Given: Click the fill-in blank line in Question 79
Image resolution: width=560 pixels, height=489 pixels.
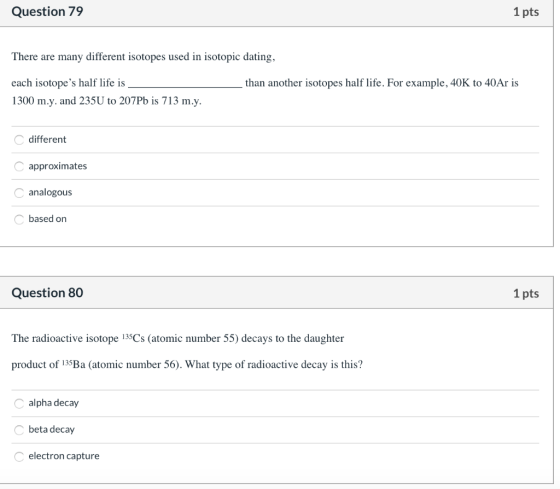Looking at the screenshot, I should pos(185,85).
